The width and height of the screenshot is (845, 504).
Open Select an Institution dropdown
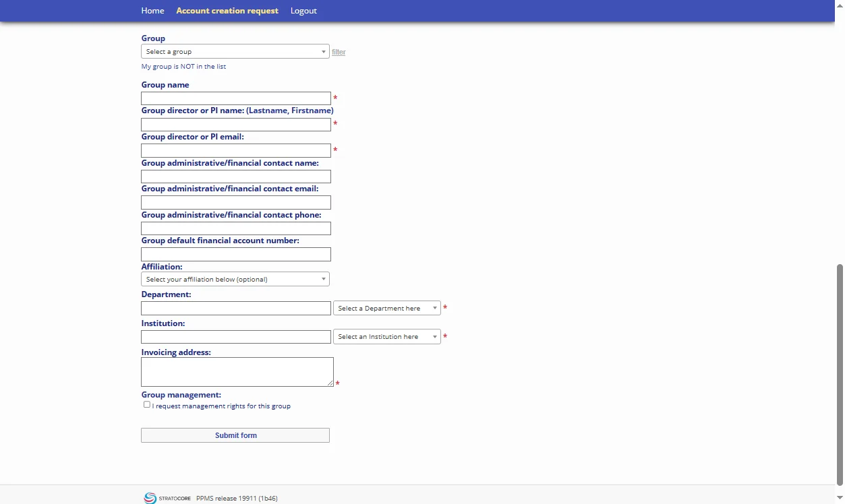tap(386, 337)
